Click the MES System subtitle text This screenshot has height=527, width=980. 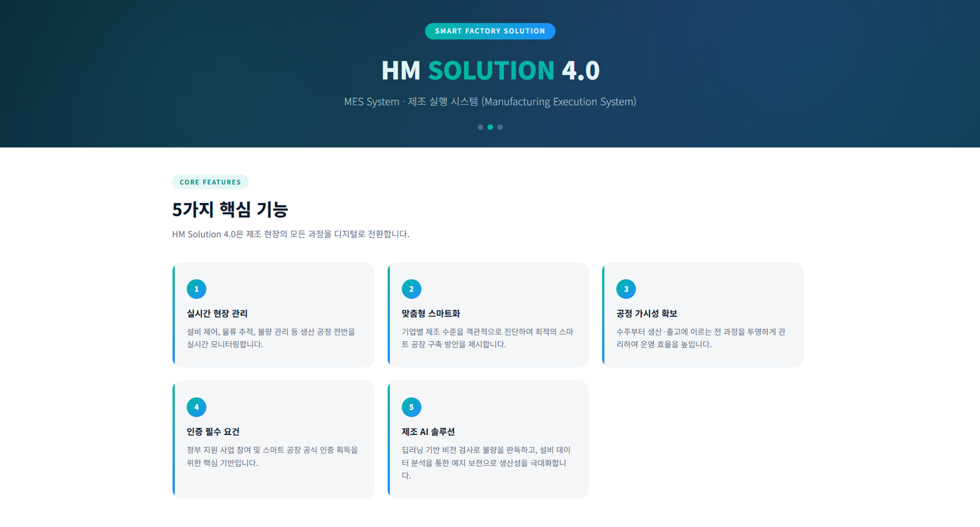490,102
